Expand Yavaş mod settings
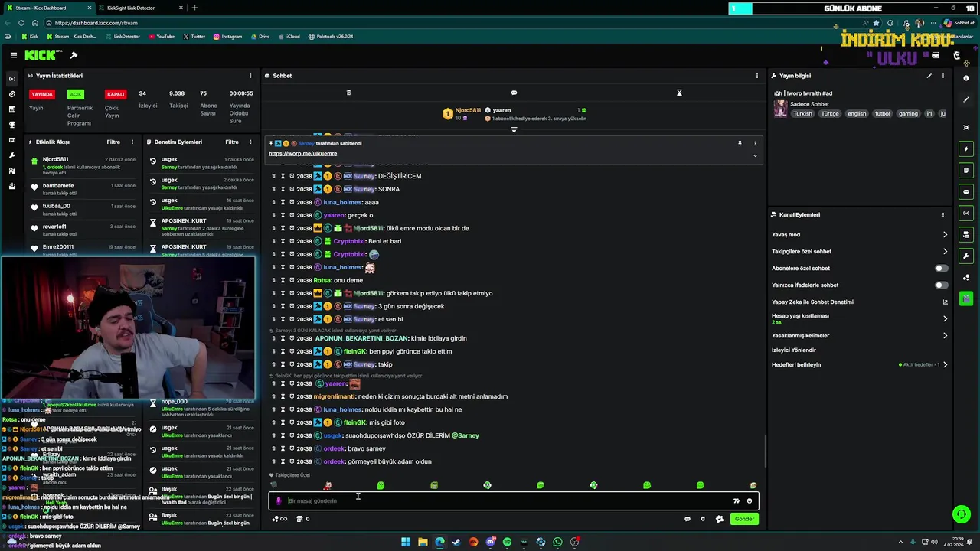The width and height of the screenshot is (980, 551). pos(860,235)
